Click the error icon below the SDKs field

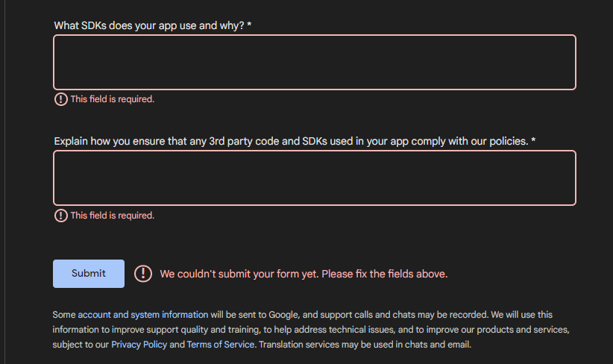click(61, 99)
